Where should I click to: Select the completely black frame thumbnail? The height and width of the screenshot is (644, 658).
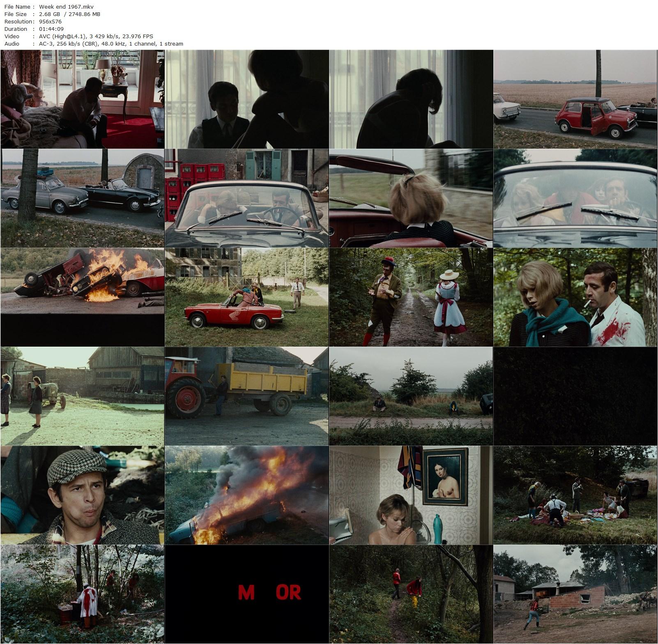pos(575,396)
